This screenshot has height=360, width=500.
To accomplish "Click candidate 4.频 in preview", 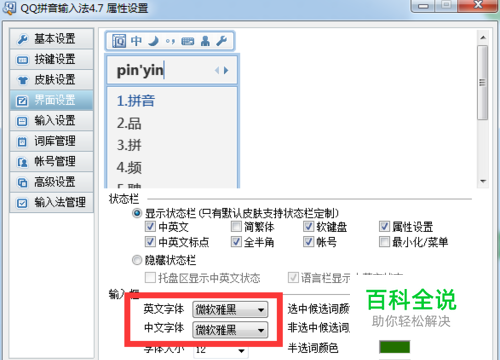I will point(129,167).
